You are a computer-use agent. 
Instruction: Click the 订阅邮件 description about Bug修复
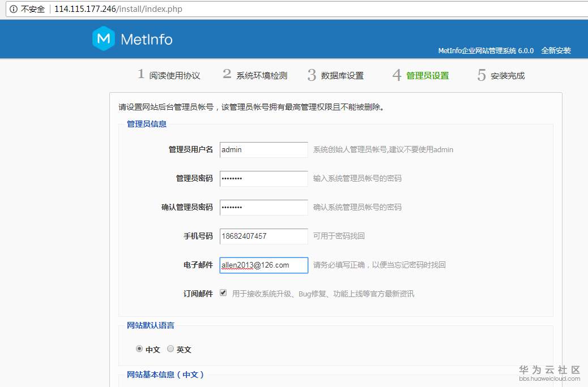[x=323, y=294]
